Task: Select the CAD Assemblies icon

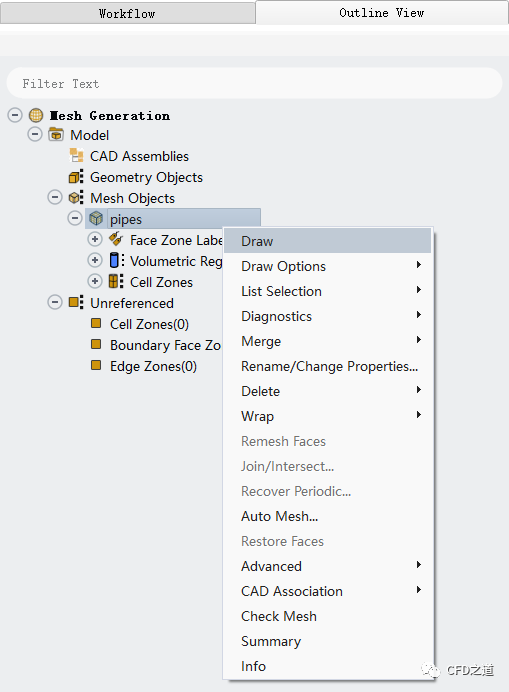Action: (76, 155)
